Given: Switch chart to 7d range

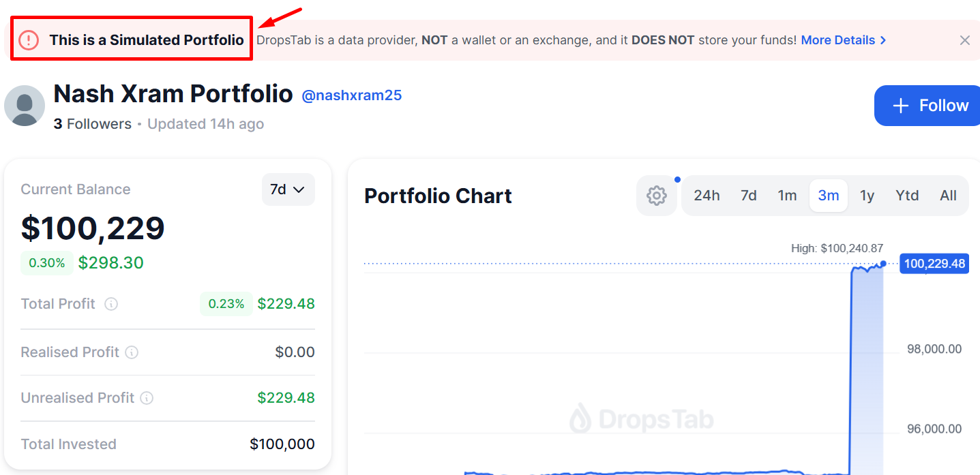Looking at the screenshot, I should pyautogui.click(x=749, y=196).
